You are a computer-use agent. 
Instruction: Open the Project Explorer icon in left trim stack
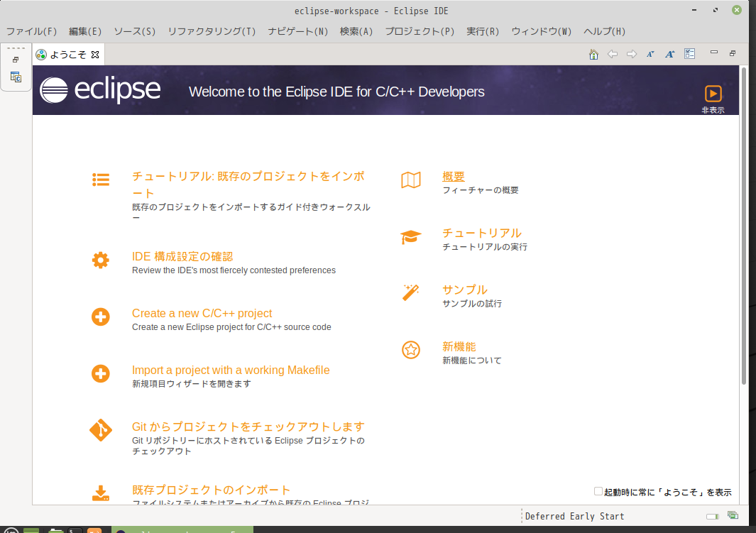tap(16, 77)
